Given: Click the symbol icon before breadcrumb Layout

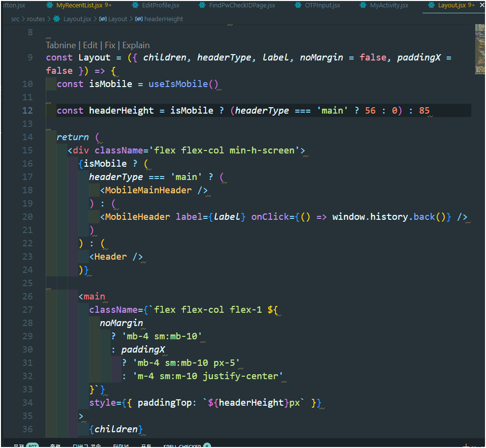Looking at the screenshot, I should (x=103, y=19).
